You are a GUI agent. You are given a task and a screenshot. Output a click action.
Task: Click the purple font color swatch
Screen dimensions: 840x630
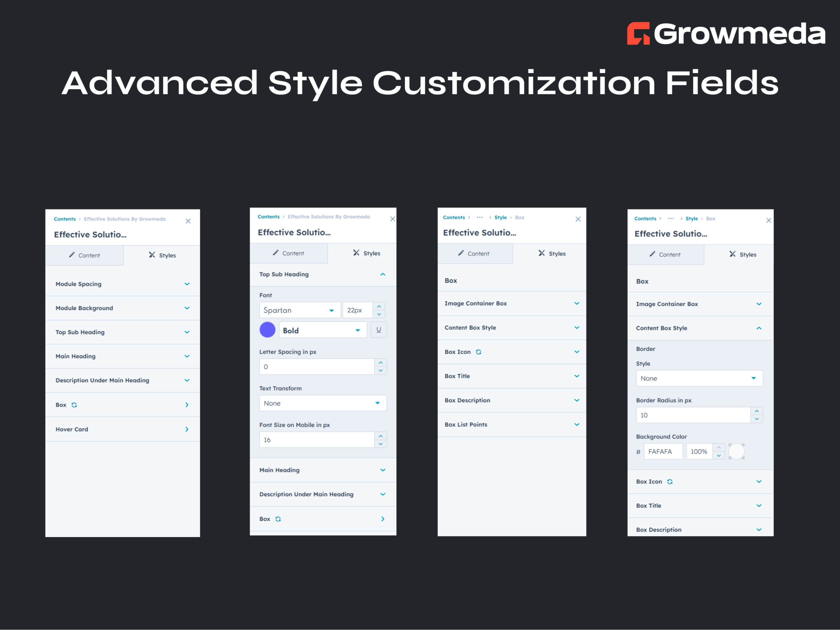tap(267, 330)
